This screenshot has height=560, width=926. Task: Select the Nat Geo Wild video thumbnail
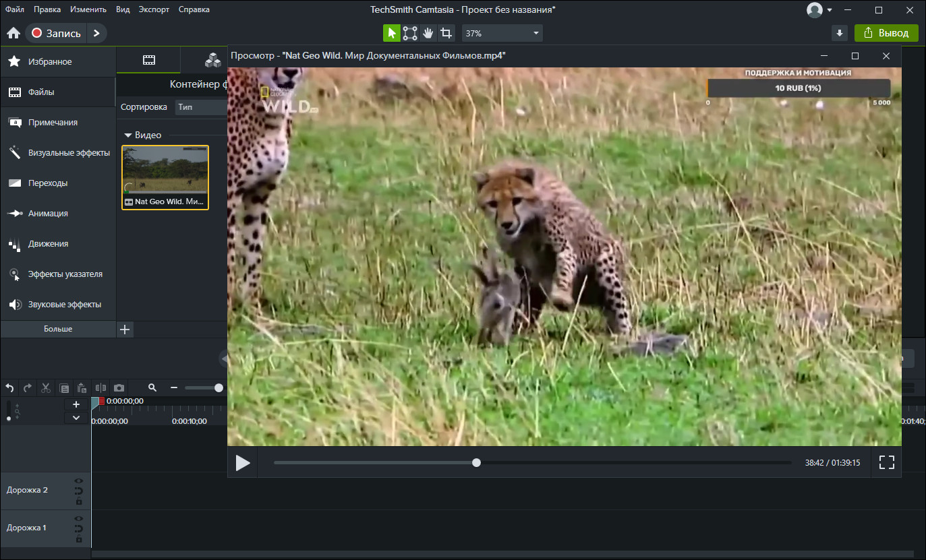[x=165, y=177]
